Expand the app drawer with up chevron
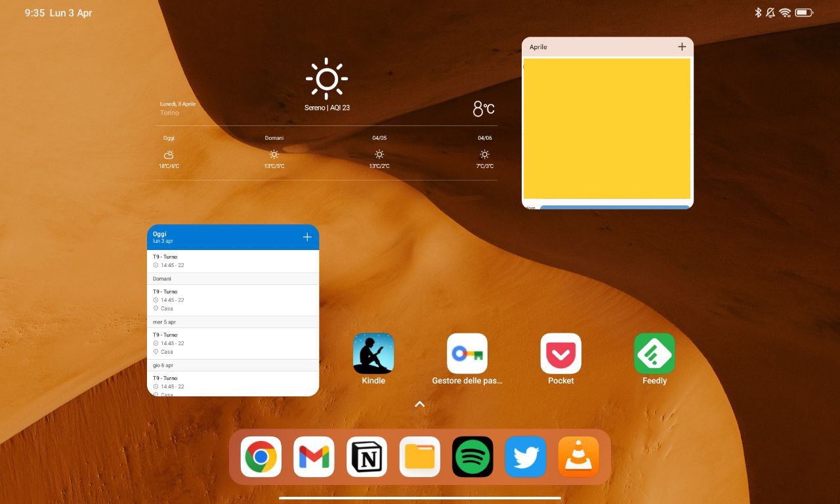Viewport: 840px width, 504px height. tap(420, 404)
